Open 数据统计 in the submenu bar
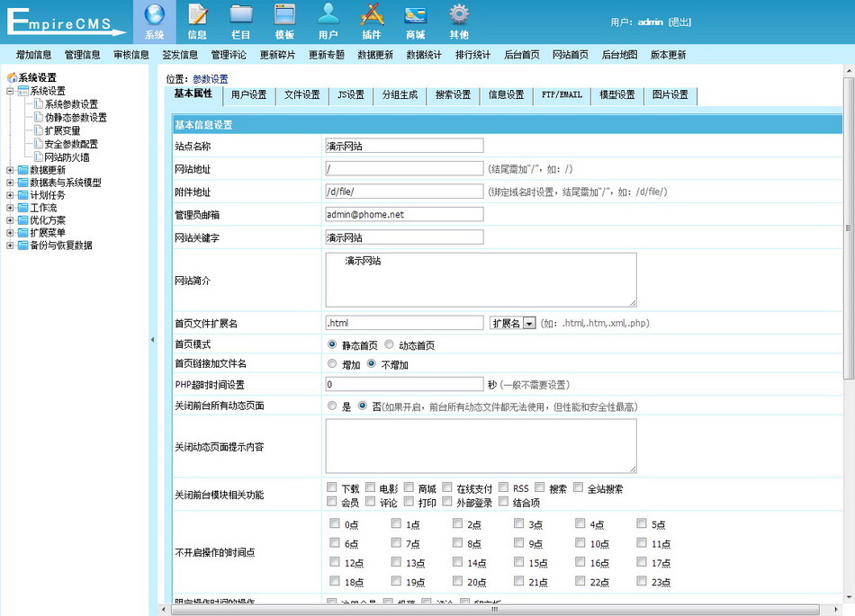This screenshot has width=855, height=616. point(424,55)
